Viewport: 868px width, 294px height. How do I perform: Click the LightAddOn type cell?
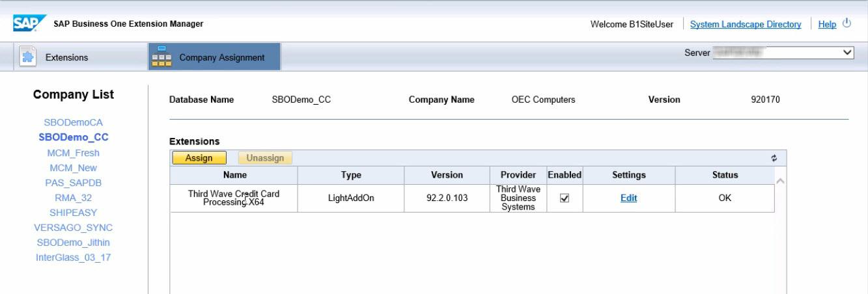point(351,198)
